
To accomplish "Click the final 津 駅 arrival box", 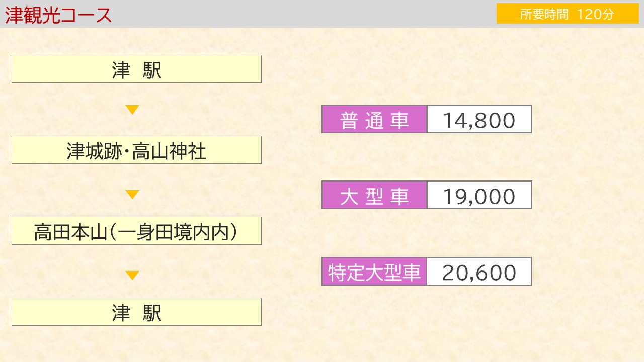I will 136,312.
